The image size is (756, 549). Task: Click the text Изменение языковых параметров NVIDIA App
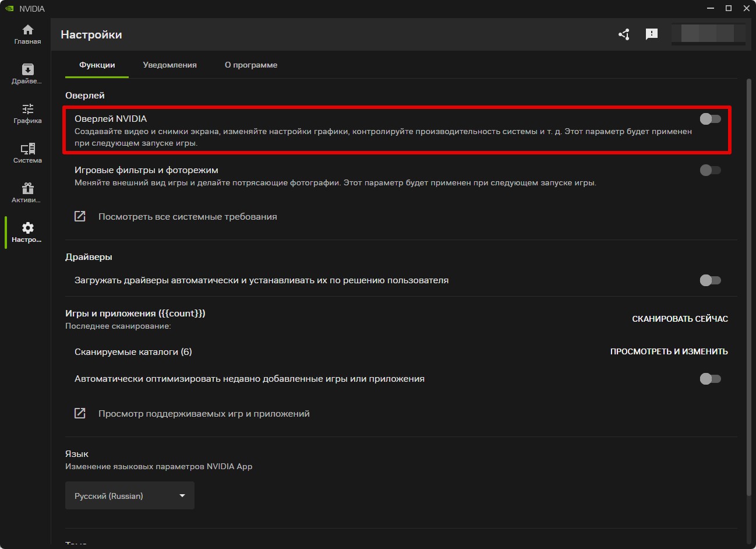click(x=159, y=466)
